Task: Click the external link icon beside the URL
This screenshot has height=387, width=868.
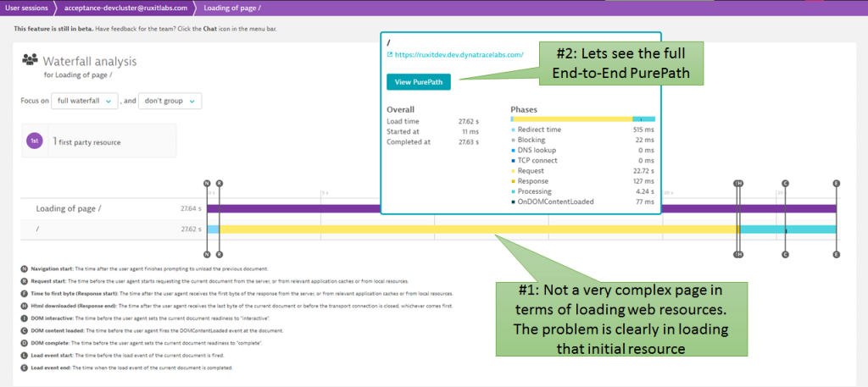Action: click(x=390, y=55)
